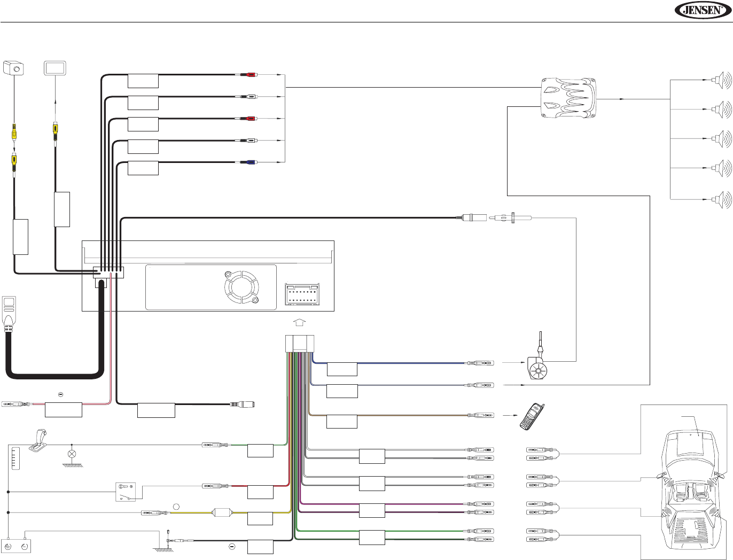The width and height of the screenshot is (733, 560).
Task: Select the gear shift lever icon
Action: click(x=39, y=440)
